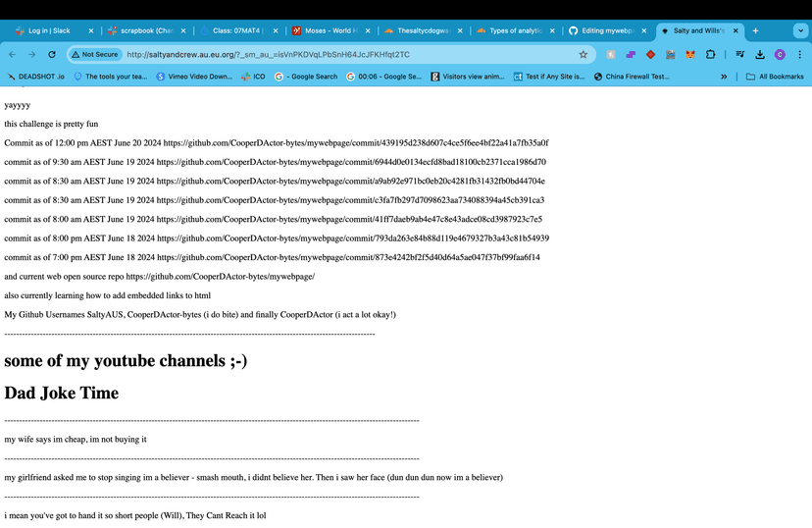Viewport: 812px width, 528px height.
Task: Show the downloads tray
Action: point(760,54)
